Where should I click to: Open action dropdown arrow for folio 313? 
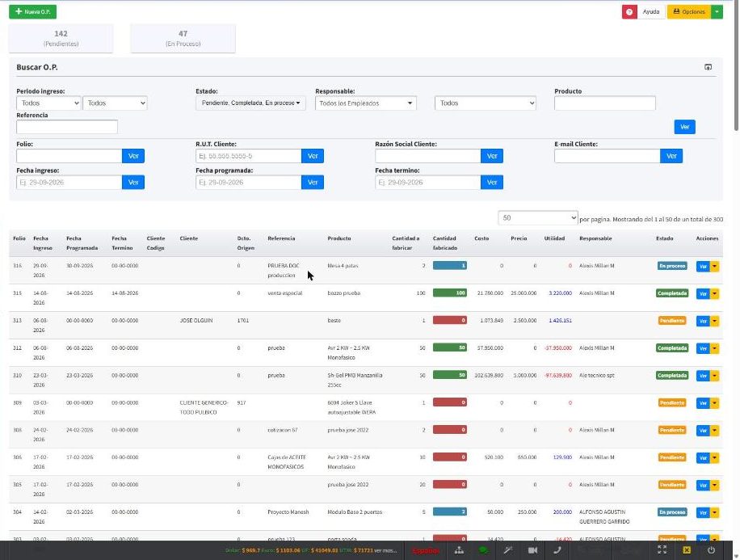[x=714, y=321]
